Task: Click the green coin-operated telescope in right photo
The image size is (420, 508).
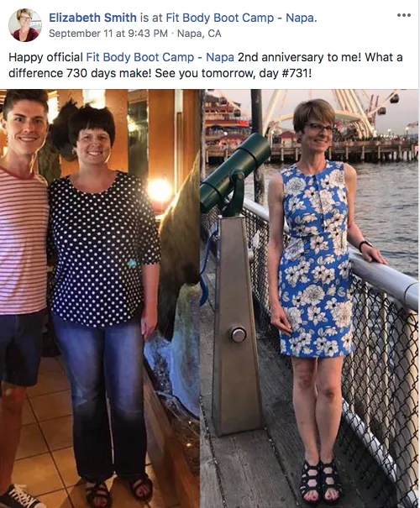Action: (234, 175)
